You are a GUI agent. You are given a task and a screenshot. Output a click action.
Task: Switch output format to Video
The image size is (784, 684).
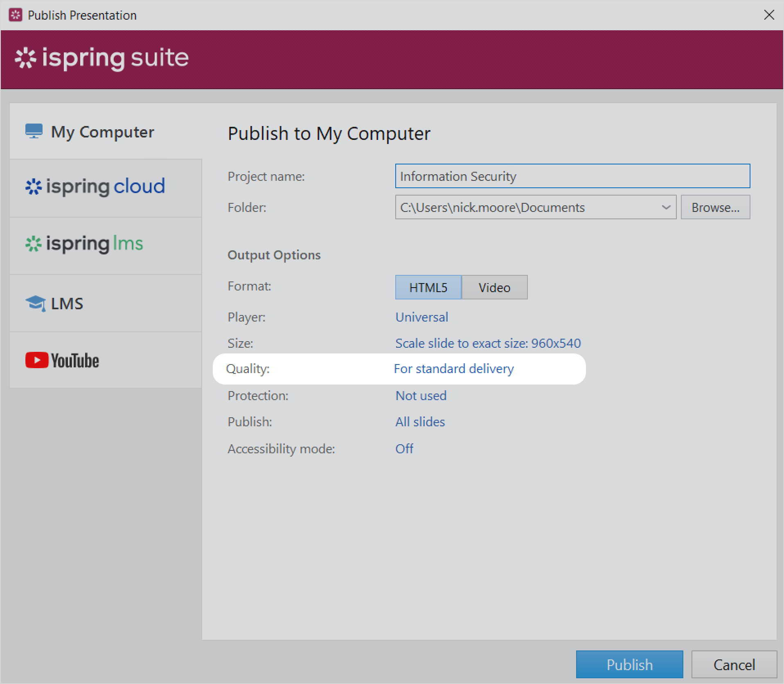tap(494, 288)
